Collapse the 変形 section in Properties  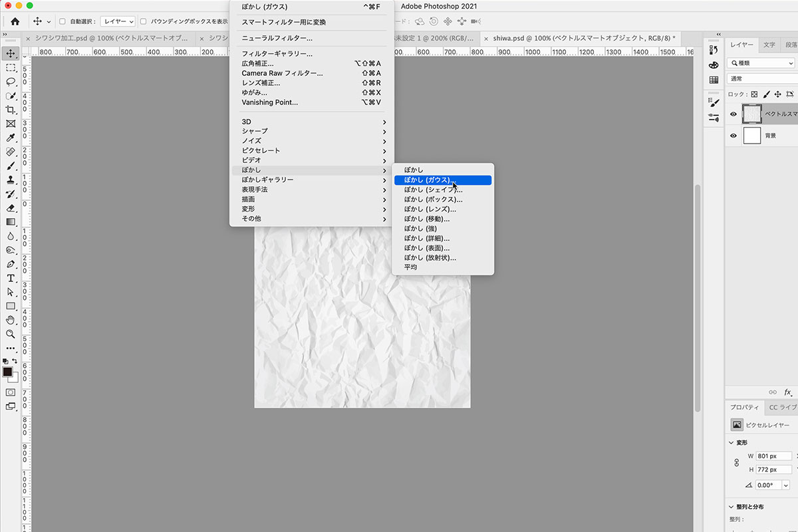(x=732, y=443)
